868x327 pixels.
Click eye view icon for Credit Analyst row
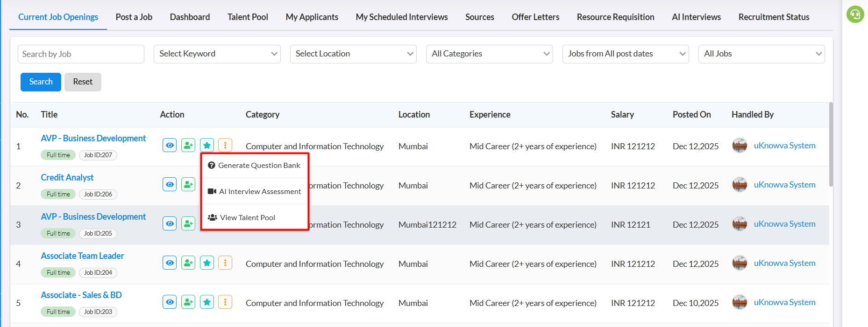tap(170, 185)
